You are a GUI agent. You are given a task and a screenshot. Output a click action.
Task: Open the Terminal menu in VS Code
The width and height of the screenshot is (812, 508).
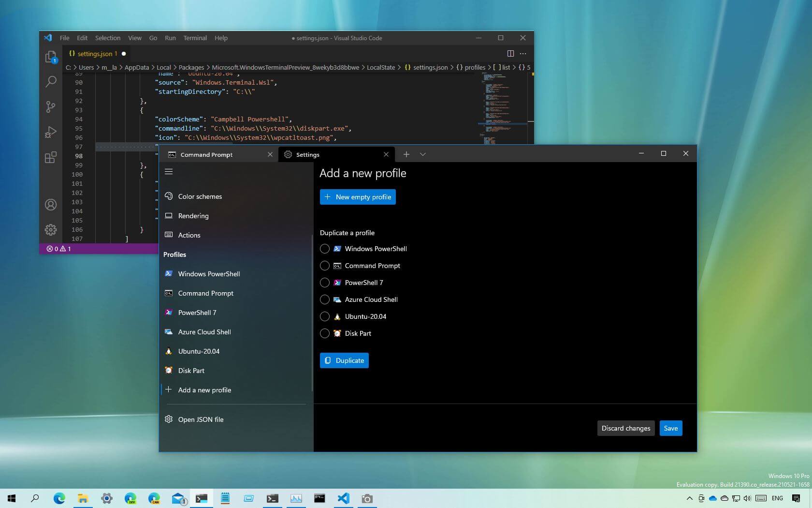tap(195, 38)
